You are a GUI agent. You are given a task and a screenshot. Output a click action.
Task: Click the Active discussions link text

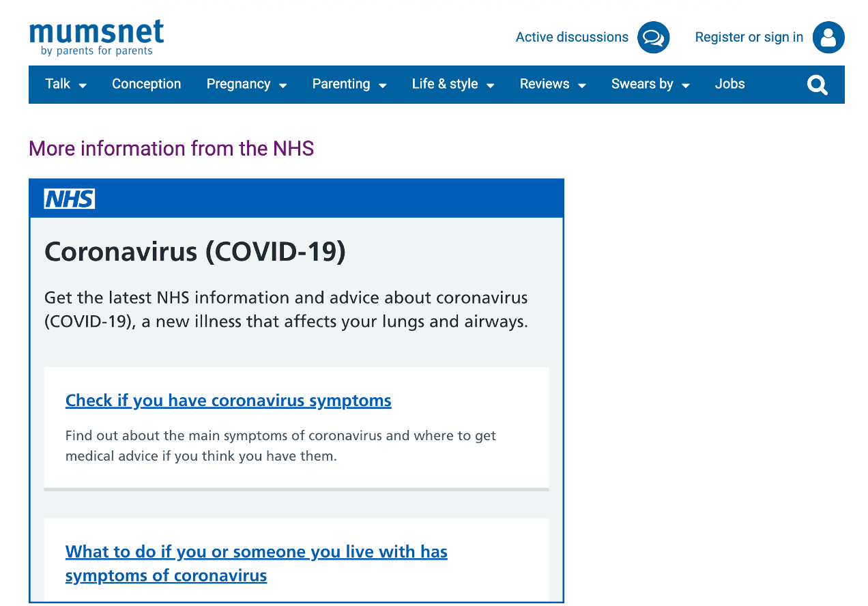tap(572, 38)
